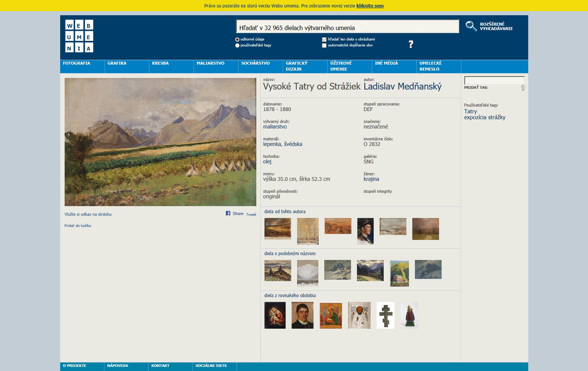Viewport: 588px width, 371px height.
Task: Click the krajina genre link
Action: click(x=371, y=179)
